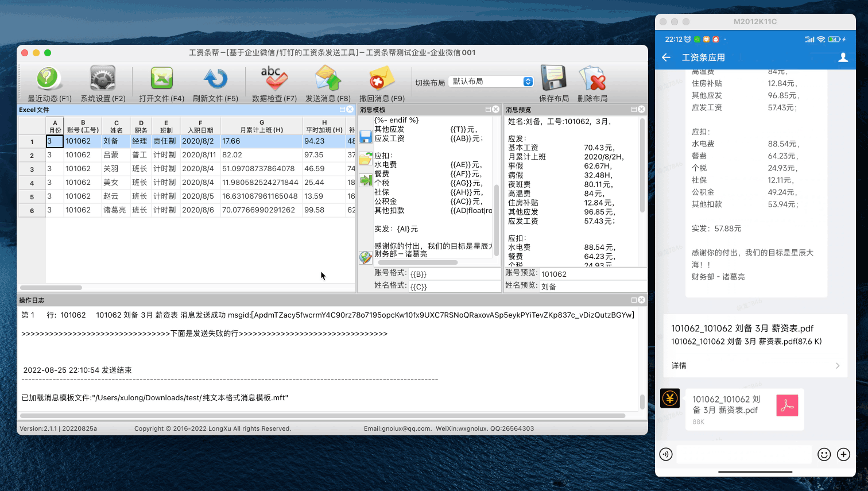The height and width of the screenshot is (491, 868).
Task: Click cell 99.58 in row 6
Action: 324,210
